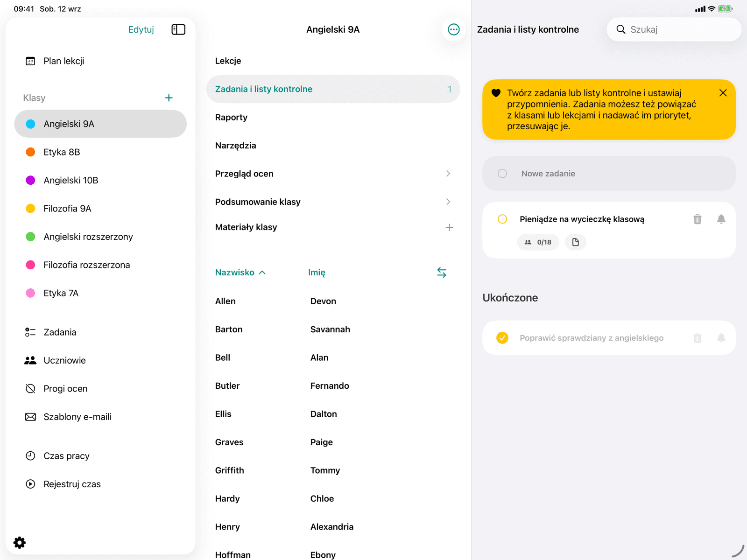Open Materiały klasy section
Screen dimensions: 747x560
pos(246,227)
